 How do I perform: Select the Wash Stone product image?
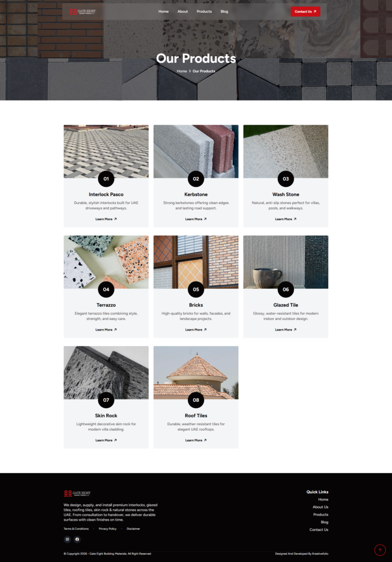pos(286,151)
